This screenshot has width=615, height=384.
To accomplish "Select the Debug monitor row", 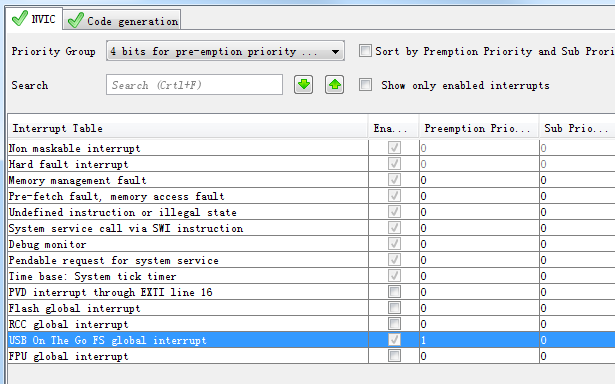I will pos(188,244).
